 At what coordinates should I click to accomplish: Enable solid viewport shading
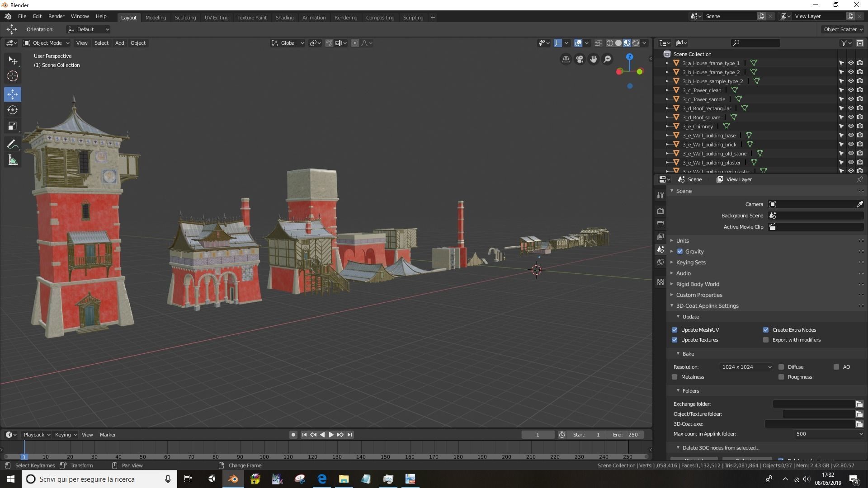[618, 43]
